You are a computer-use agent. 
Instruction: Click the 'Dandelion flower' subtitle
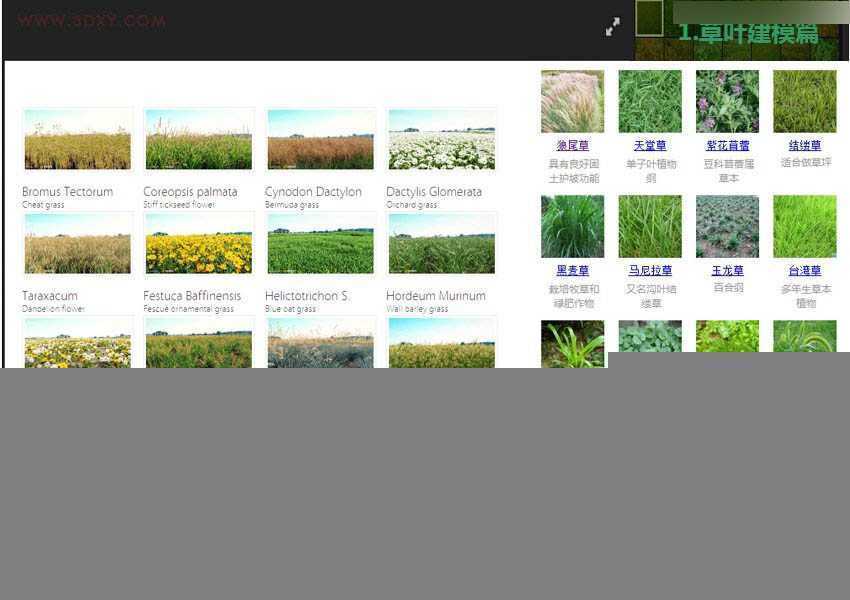pyautogui.click(x=53, y=309)
